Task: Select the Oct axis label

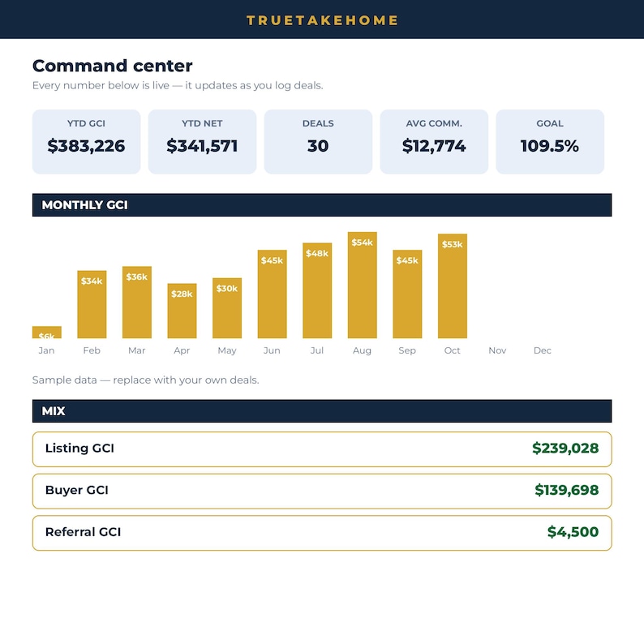Action: tap(453, 350)
